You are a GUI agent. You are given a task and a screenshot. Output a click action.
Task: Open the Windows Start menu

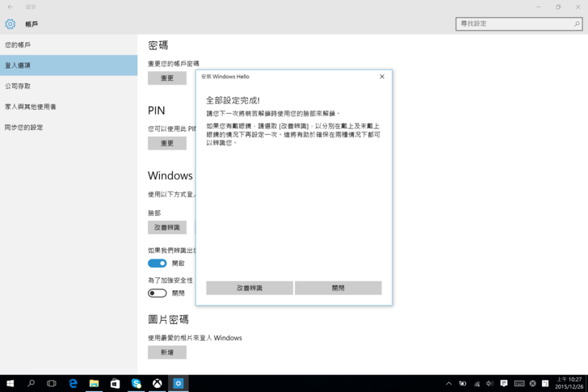tap(10, 383)
